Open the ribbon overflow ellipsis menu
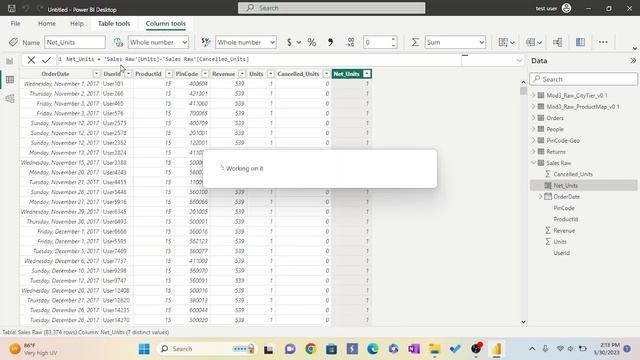 (603, 42)
